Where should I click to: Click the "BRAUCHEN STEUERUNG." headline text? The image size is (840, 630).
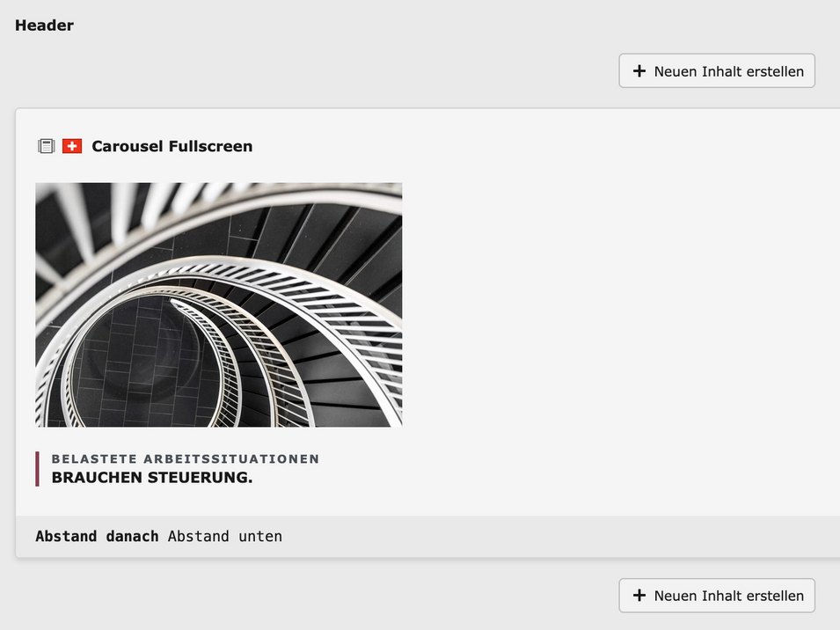(x=152, y=477)
